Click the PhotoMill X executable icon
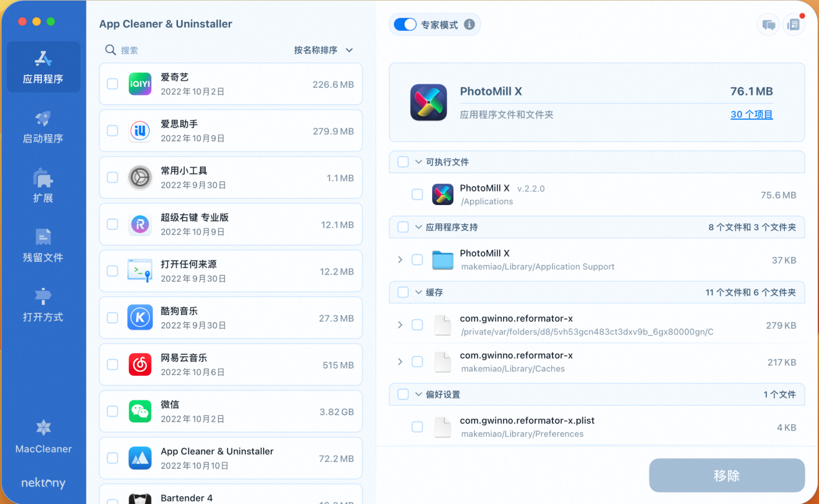The image size is (819, 504). point(442,195)
